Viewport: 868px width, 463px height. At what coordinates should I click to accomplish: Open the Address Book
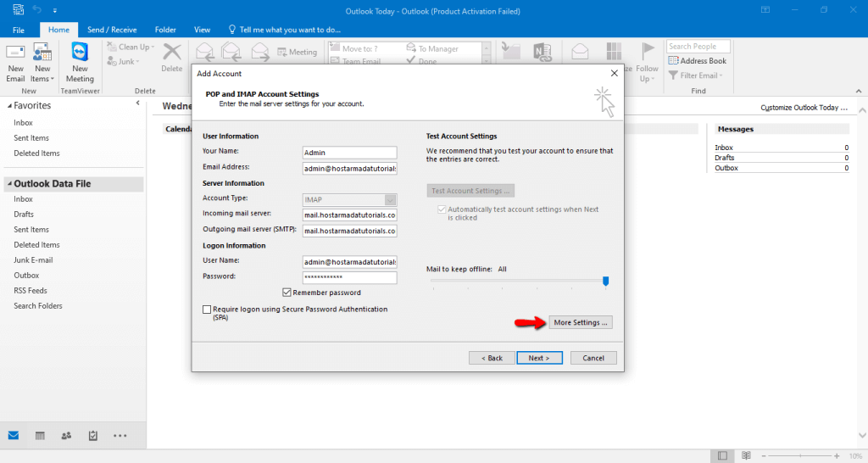698,61
